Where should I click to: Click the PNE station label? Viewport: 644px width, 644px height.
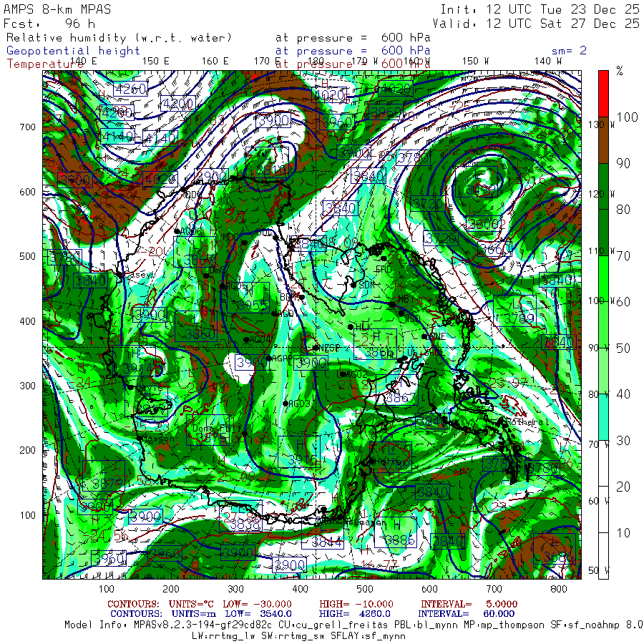[x=437, y=336]
